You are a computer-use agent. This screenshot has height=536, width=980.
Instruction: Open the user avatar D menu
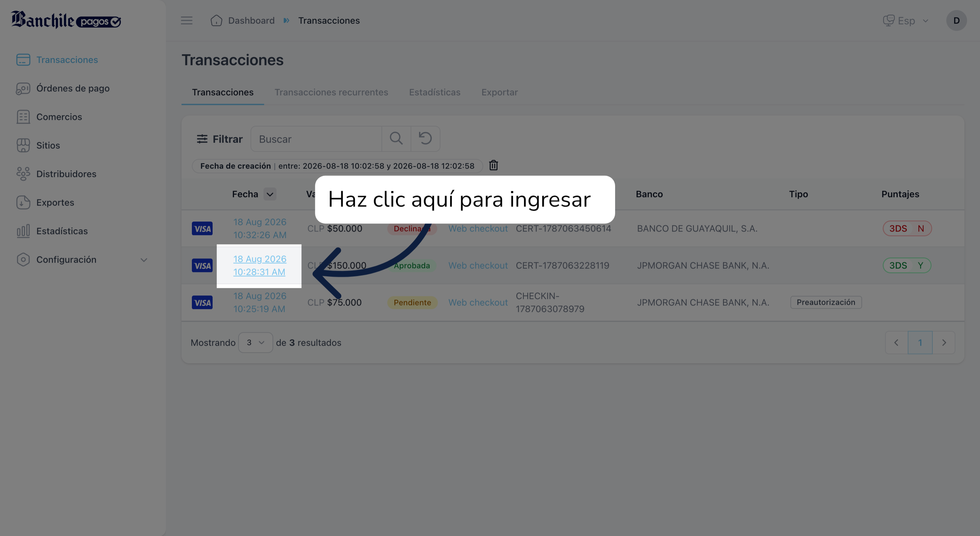tap(956, 20)
